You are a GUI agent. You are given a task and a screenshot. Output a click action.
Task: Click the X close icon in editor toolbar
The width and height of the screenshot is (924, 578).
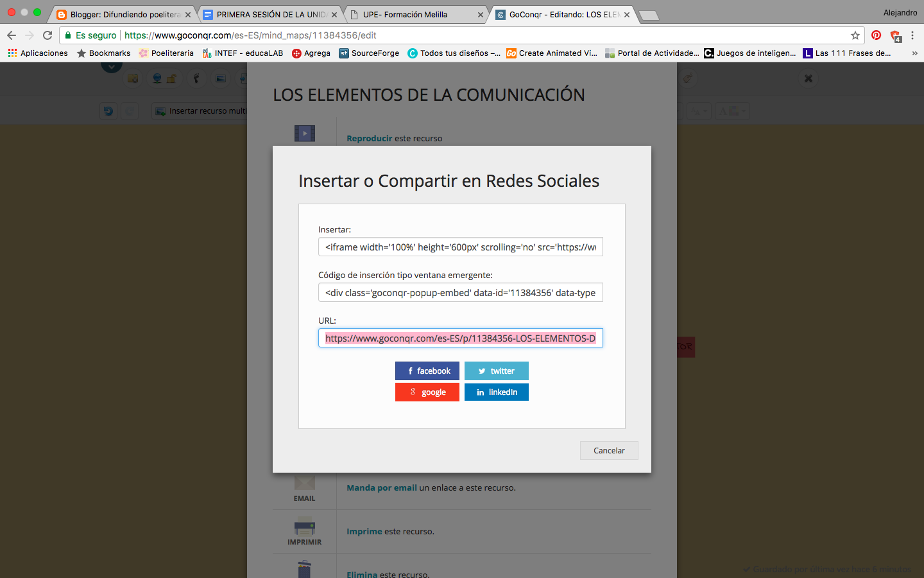click(809, 78)
